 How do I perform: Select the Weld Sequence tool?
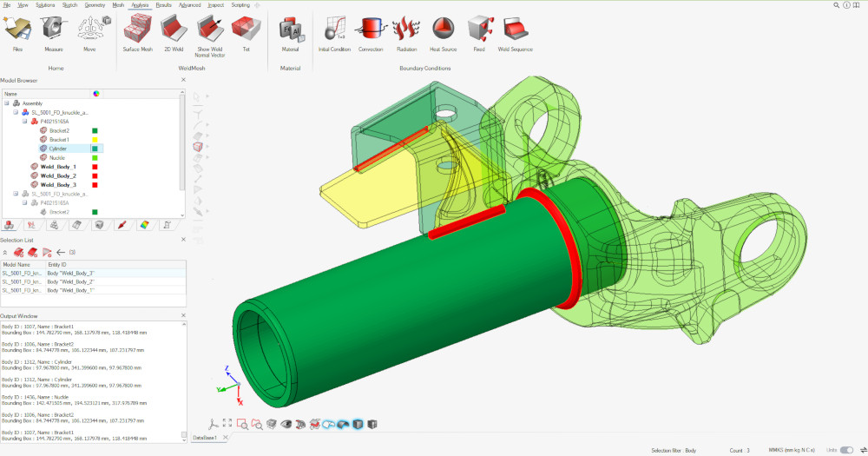click(x=515, y=30)
